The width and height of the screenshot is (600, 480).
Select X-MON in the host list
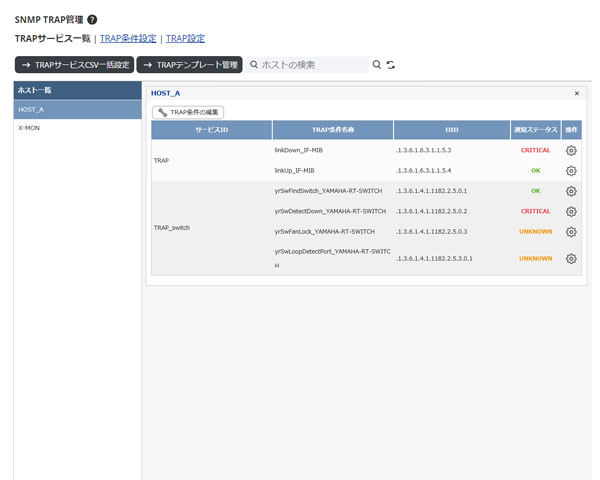click(x=78, y=128)
